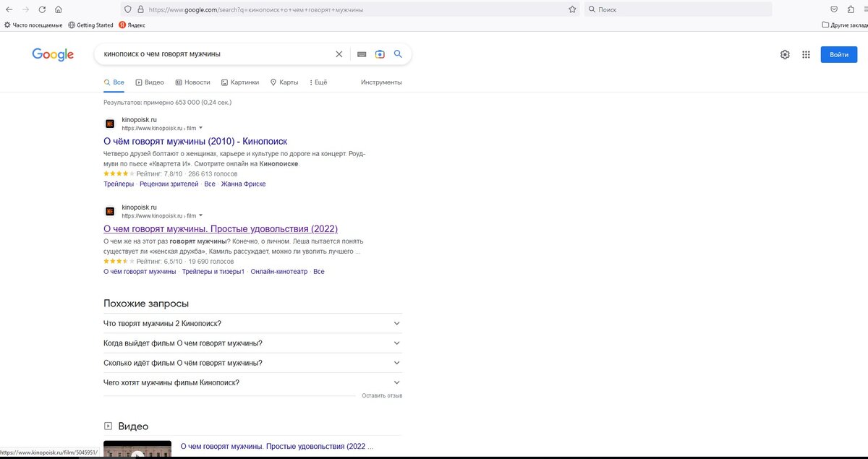Open the Рецензии зрителей sitelink
The width and height of the screenshot is (868, 459).
(x=169, y=184)
